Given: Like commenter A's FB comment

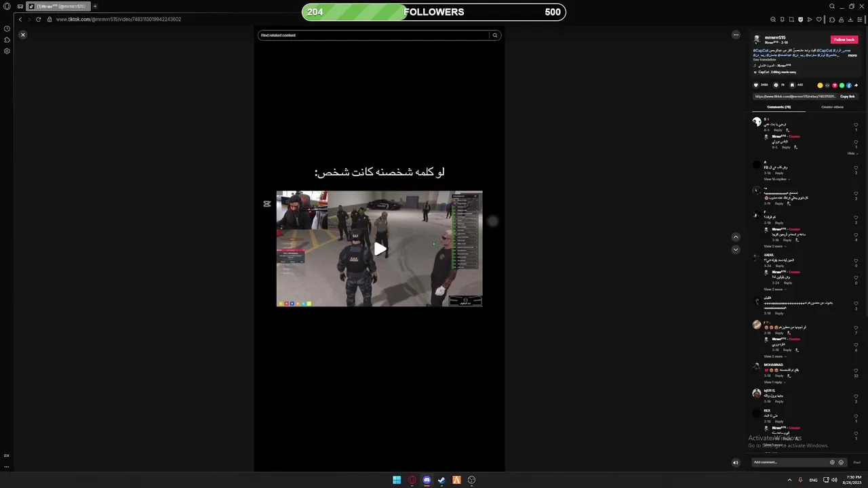Looking at the screenshot, I should 856,167.
